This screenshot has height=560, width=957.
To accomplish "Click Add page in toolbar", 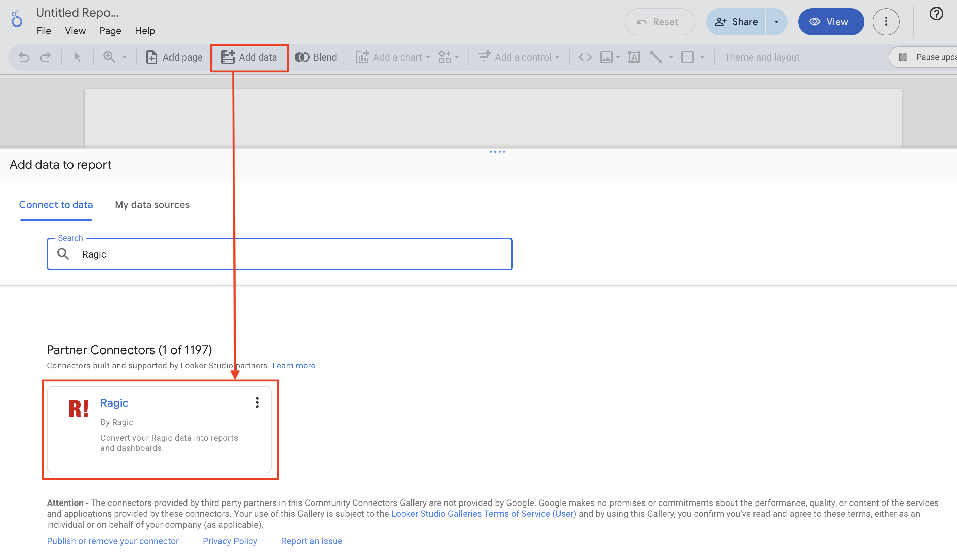I will 174,57.
